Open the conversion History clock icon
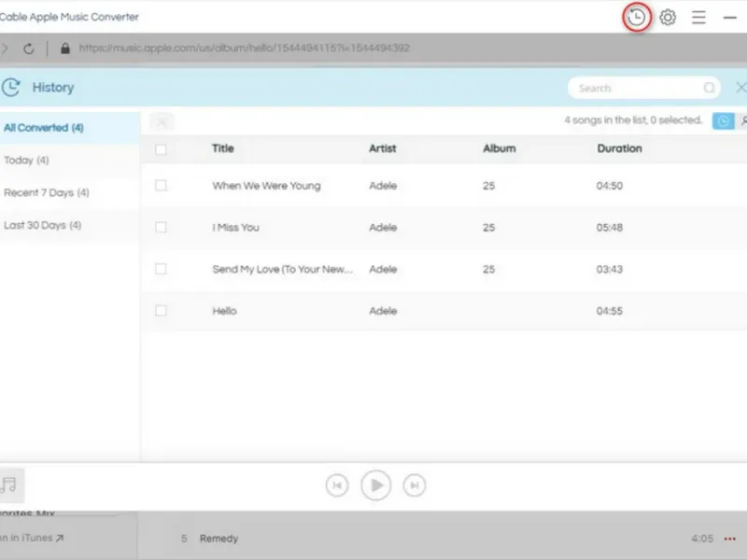The width and height of the screenshot is (747, 560). (x=637, y=18)
